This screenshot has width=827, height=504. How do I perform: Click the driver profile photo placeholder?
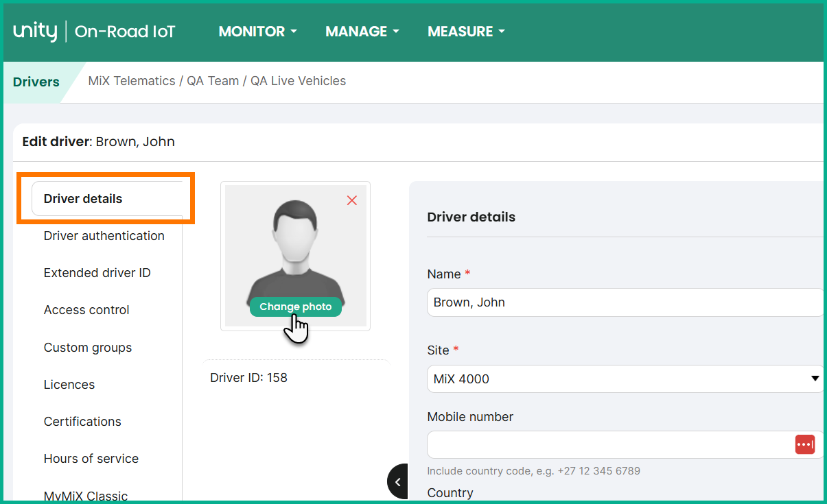click(295, 247)
